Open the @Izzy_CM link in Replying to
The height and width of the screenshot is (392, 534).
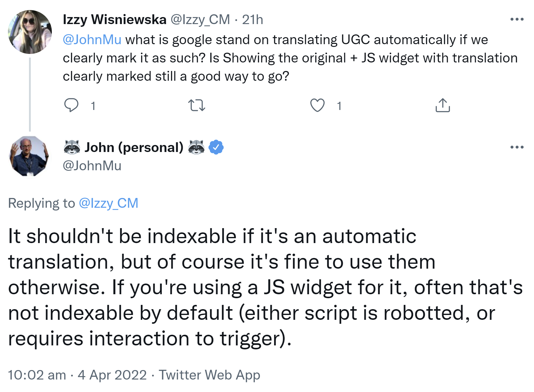pos(109,203)
